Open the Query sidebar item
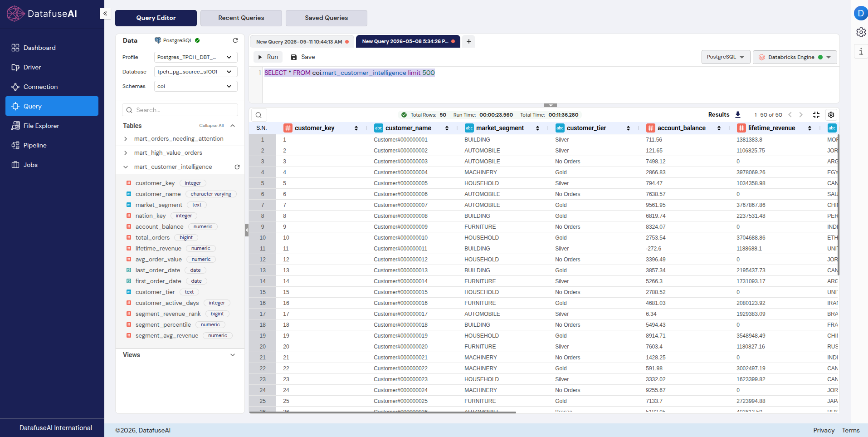 (x=52, y=106)
